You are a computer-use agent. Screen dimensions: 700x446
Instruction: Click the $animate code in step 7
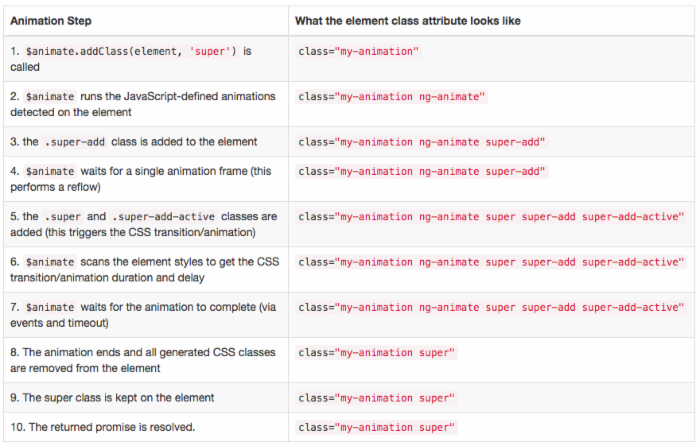tap(47, 306)
